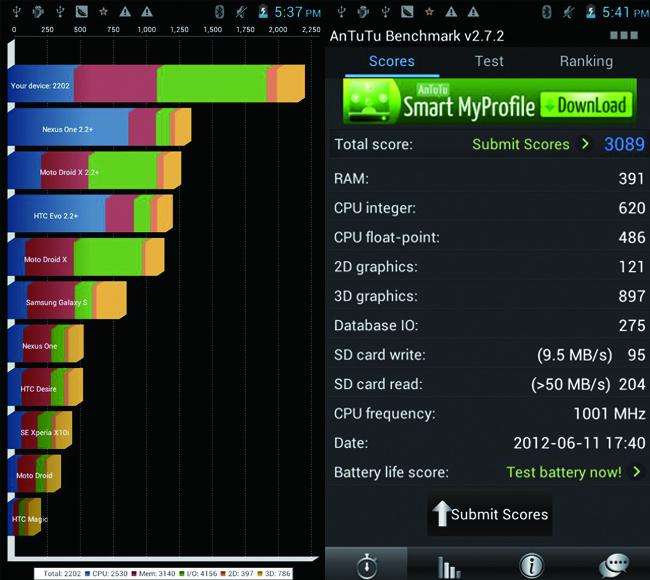The width and height of the screenshot is (650, 580).
Task: Tap the Smart MyProfile banner robot image
Action: (x=369, y=102)
